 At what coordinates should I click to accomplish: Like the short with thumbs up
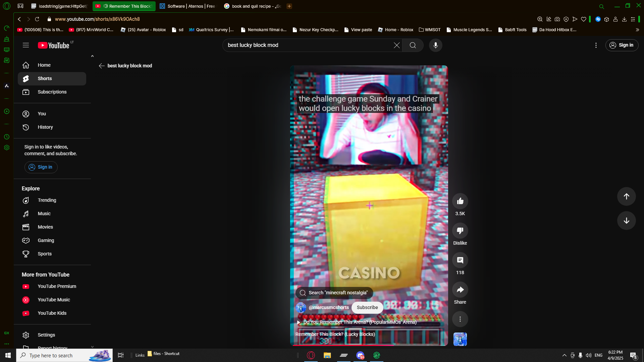460,201
